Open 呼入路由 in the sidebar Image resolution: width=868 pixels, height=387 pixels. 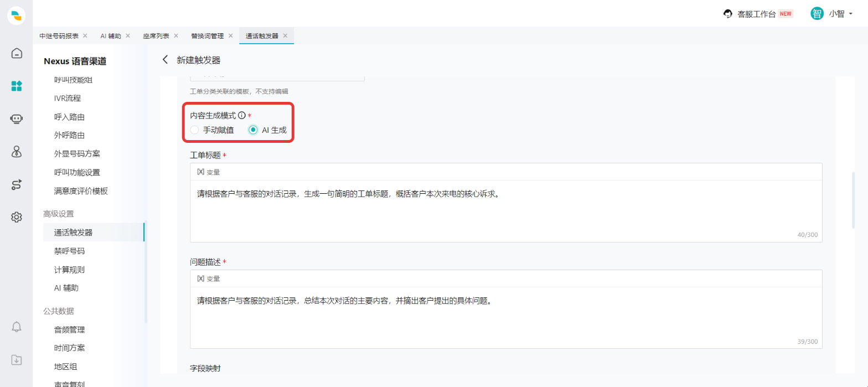[x=69, y=117]
